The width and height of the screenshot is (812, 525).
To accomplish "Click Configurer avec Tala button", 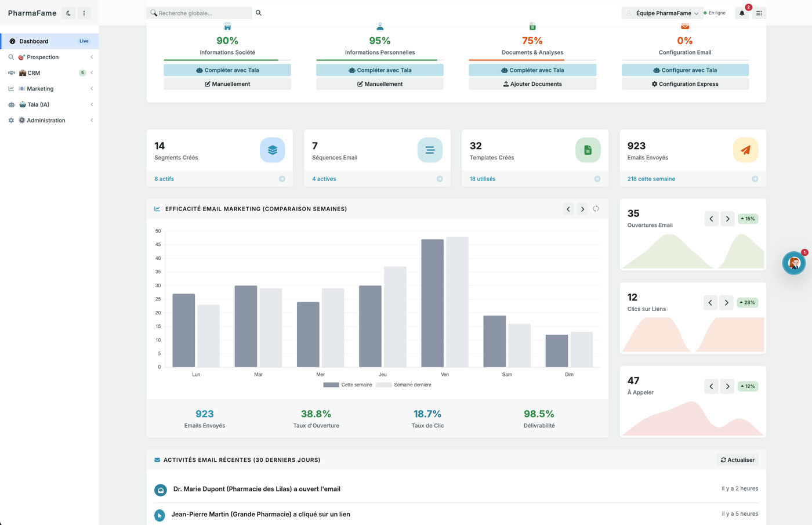I will (x=685, y=70).
